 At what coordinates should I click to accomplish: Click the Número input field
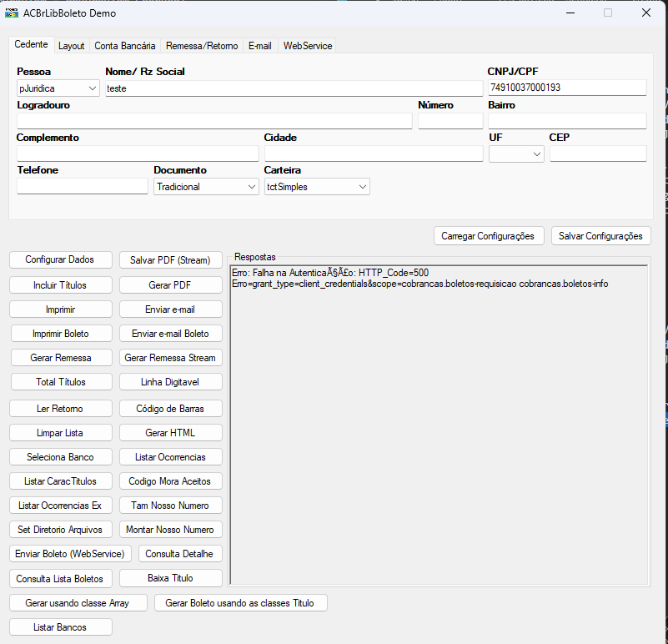click(x=450, y=121)
